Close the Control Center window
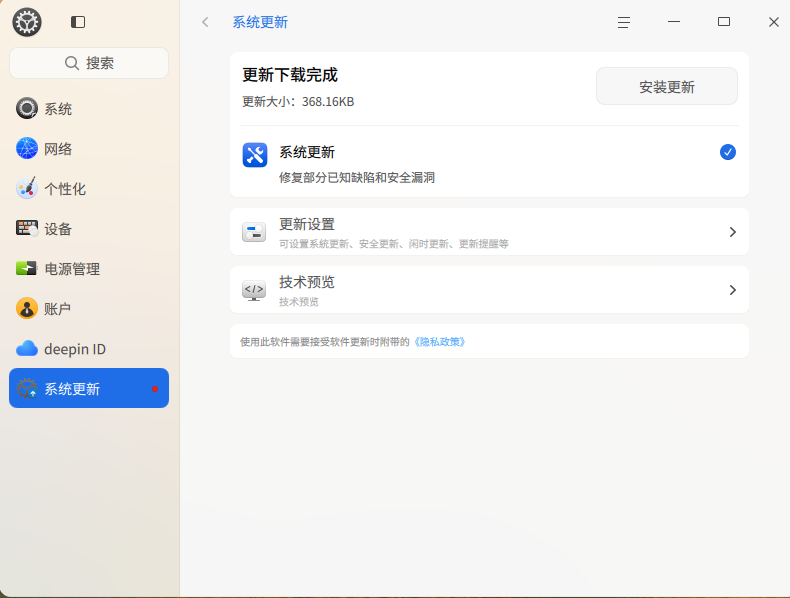Screen dimensions: 790x598 click(x=774, y=22)
